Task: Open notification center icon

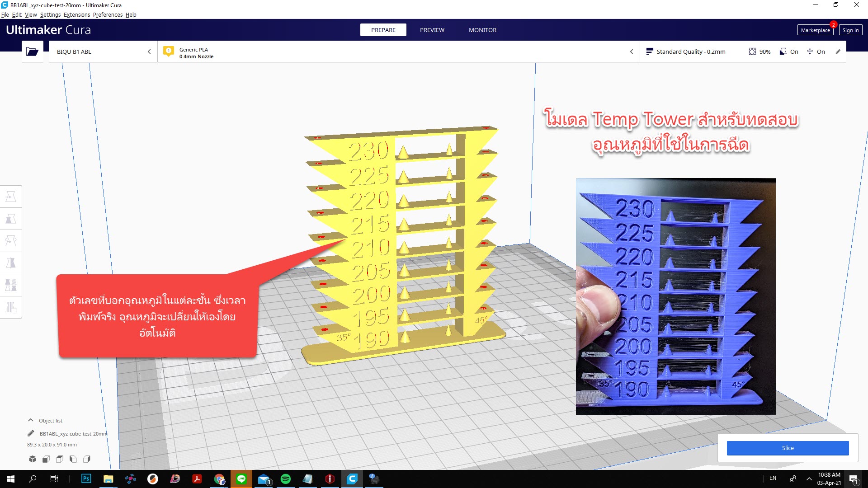Action: click(x=854, y=479)
